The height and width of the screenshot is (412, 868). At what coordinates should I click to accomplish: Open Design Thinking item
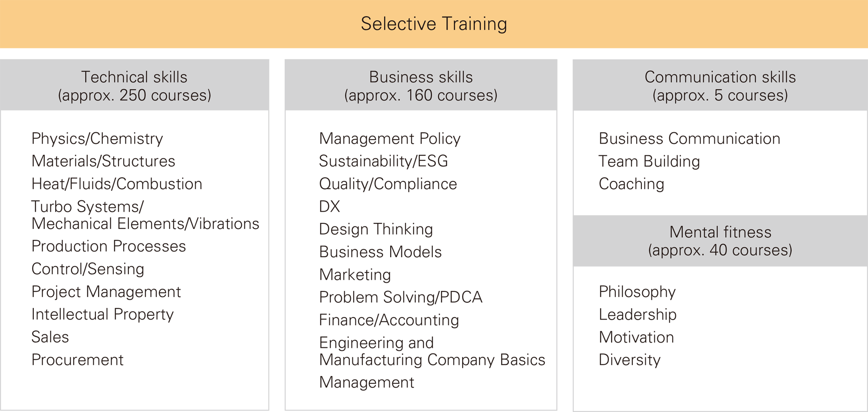click(376, 229)
